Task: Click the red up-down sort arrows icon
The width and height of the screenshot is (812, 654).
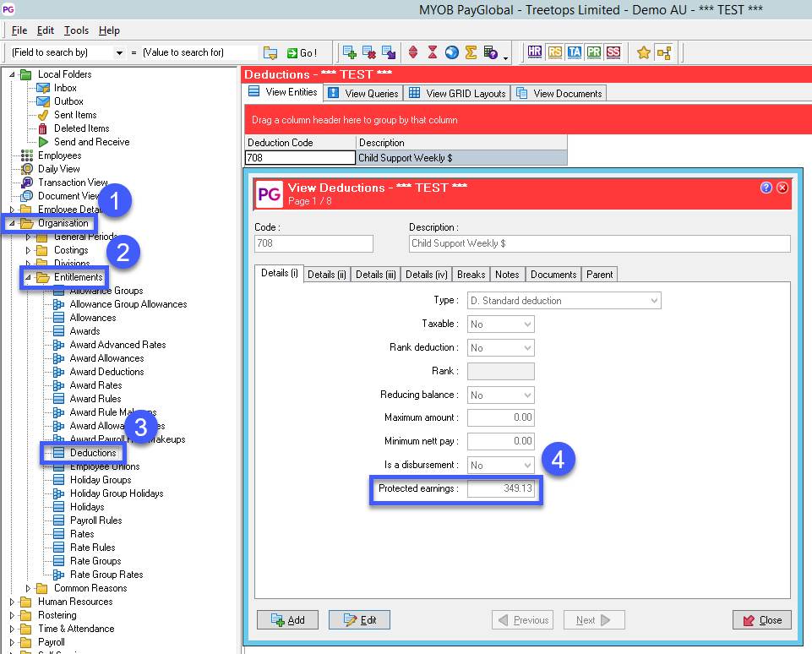Action: point(412,52)
